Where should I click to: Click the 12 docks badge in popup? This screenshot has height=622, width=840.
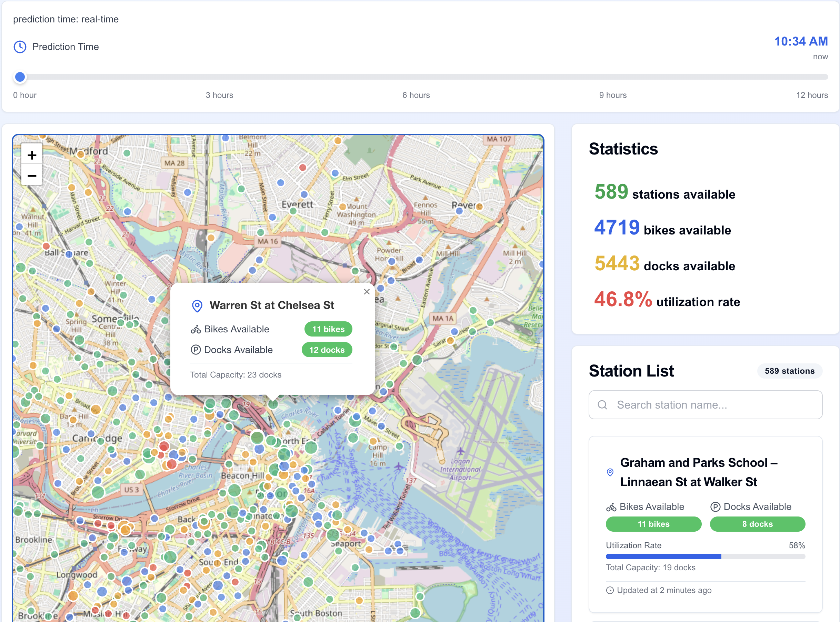click(327, 350)
